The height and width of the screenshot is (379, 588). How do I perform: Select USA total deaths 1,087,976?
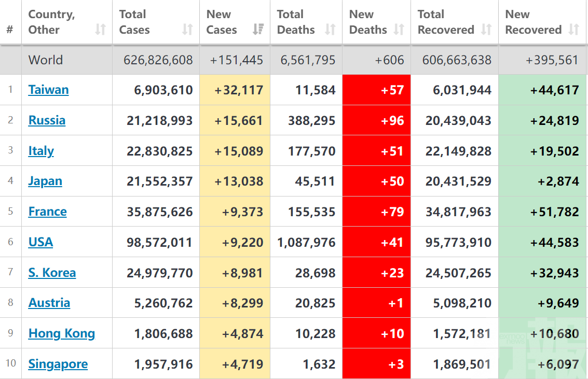click(x=306, y=242)
